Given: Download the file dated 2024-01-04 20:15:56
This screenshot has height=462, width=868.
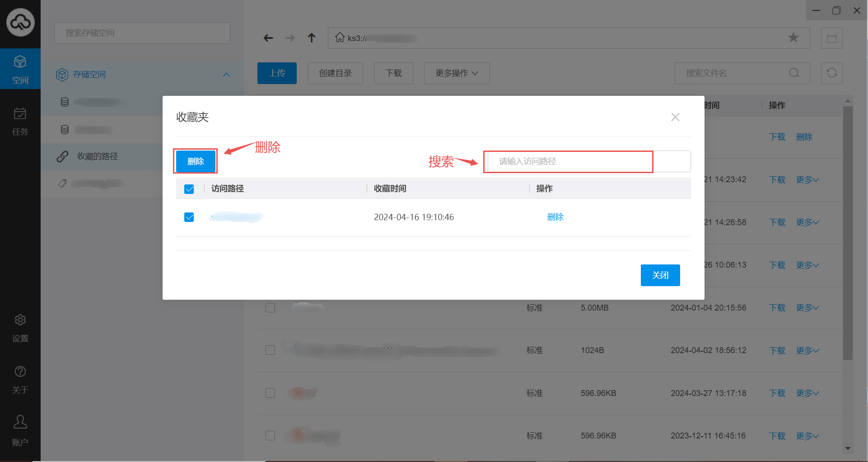Looking at the screenshot, I should pyautogui.click(x=778, y=308).
